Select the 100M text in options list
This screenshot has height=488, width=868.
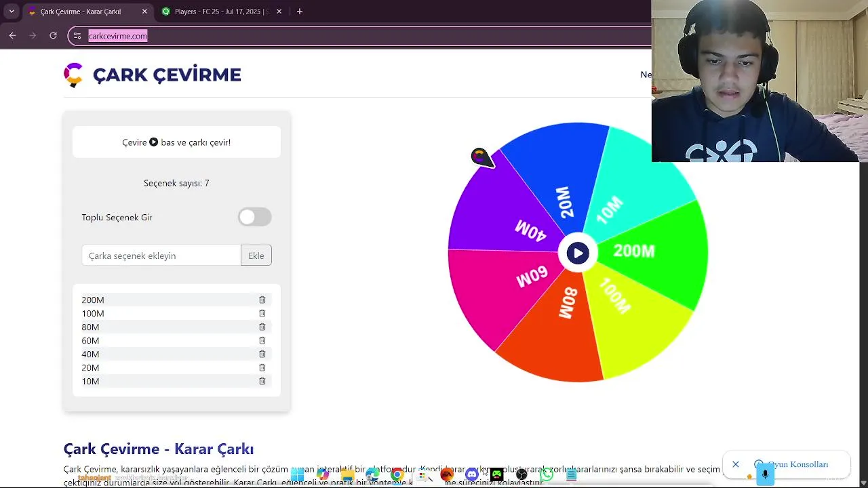point(93,313)
